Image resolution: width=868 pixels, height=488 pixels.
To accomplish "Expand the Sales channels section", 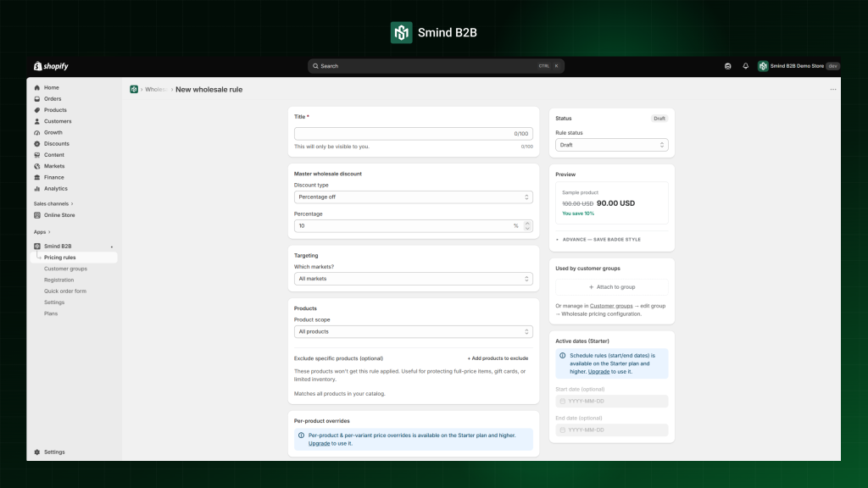I will coord(53,203).
